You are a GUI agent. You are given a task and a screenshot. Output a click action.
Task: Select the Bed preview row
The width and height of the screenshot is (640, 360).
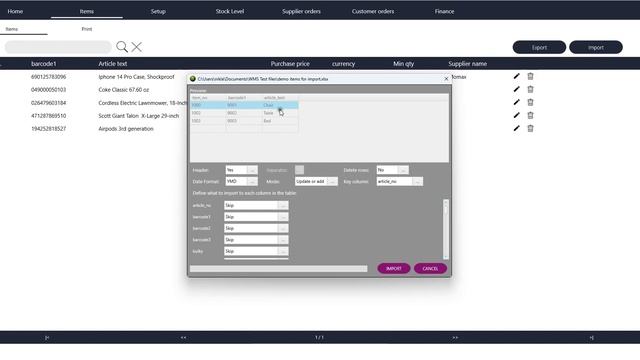244,121
